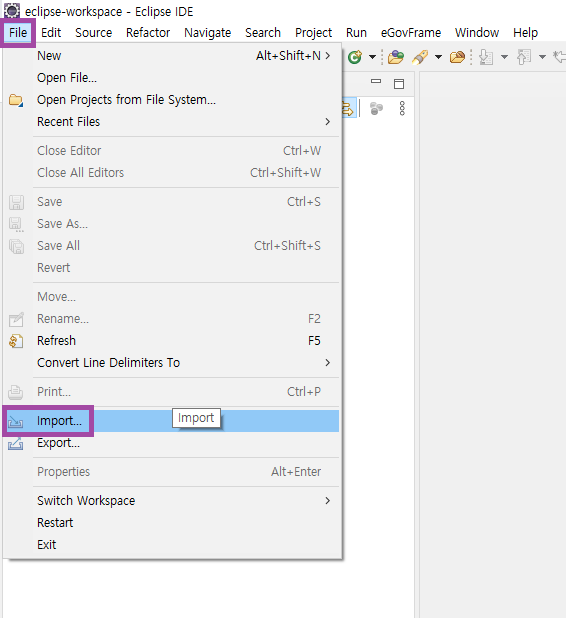The image size is (566, 618).
Task: Open the Run menu
Action: pyautogui.click(x=356, y=33)
